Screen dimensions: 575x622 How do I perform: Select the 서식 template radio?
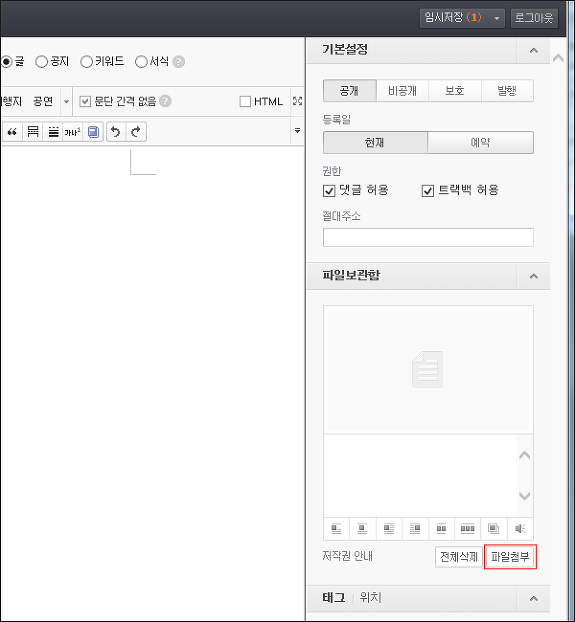coord(141,62)
